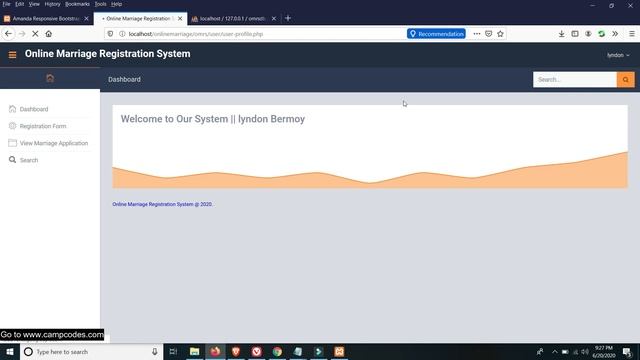
Task: Click the address bar URL
Action: [196, 34]
